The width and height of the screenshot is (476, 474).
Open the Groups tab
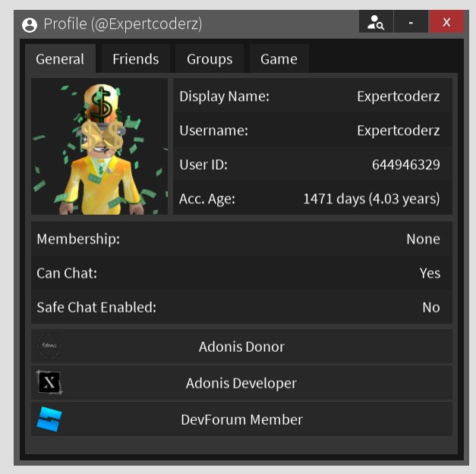[x=210, y=59]
